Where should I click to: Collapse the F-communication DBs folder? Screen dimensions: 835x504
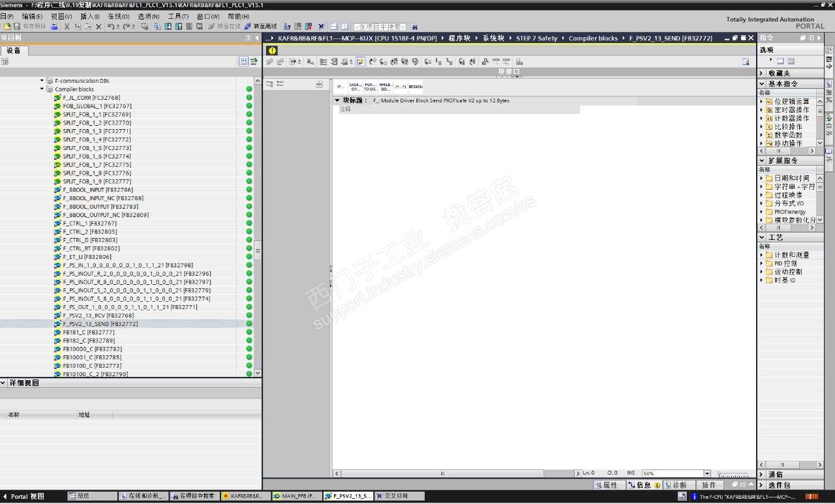click(42, 81)
